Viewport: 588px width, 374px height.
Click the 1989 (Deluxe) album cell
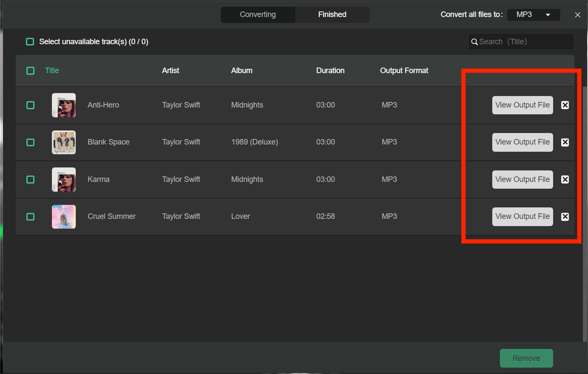click(x=254, y=142)
